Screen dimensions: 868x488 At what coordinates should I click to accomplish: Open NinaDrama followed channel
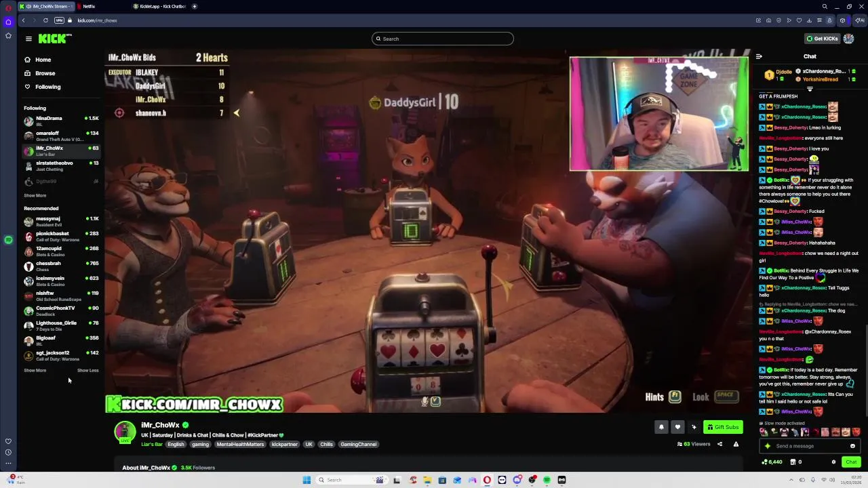pyautogui.click(x=61, y=121)
